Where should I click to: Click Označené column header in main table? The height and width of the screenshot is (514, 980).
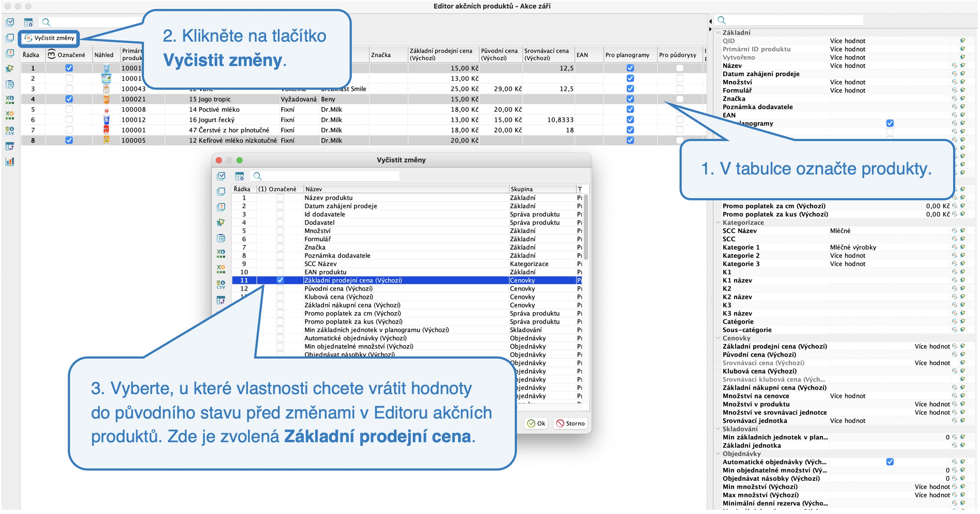[69, 55]
